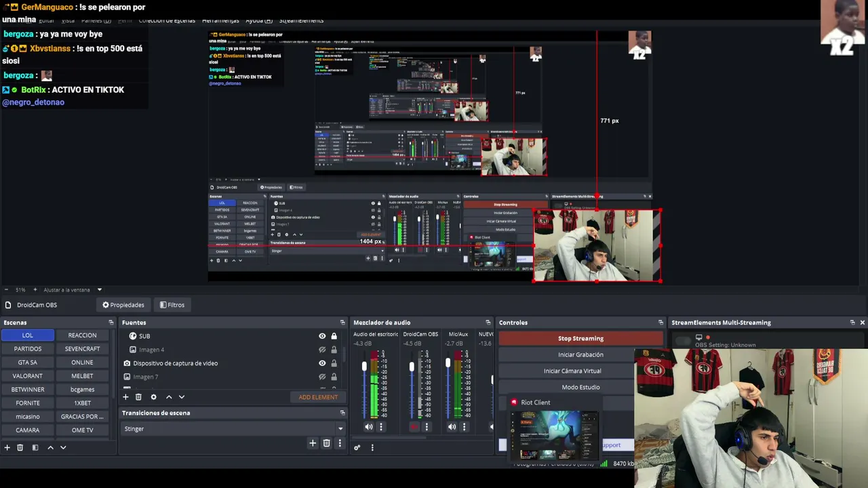Move the selected scene up in the Escenas list
Screen dimensions: 868x488
[x=50, y=447]
